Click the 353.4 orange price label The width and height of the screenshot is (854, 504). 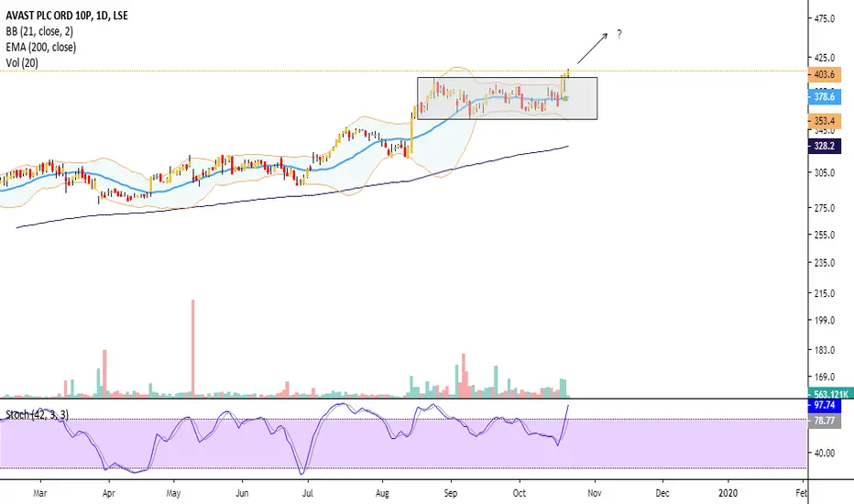pos(824,121)
